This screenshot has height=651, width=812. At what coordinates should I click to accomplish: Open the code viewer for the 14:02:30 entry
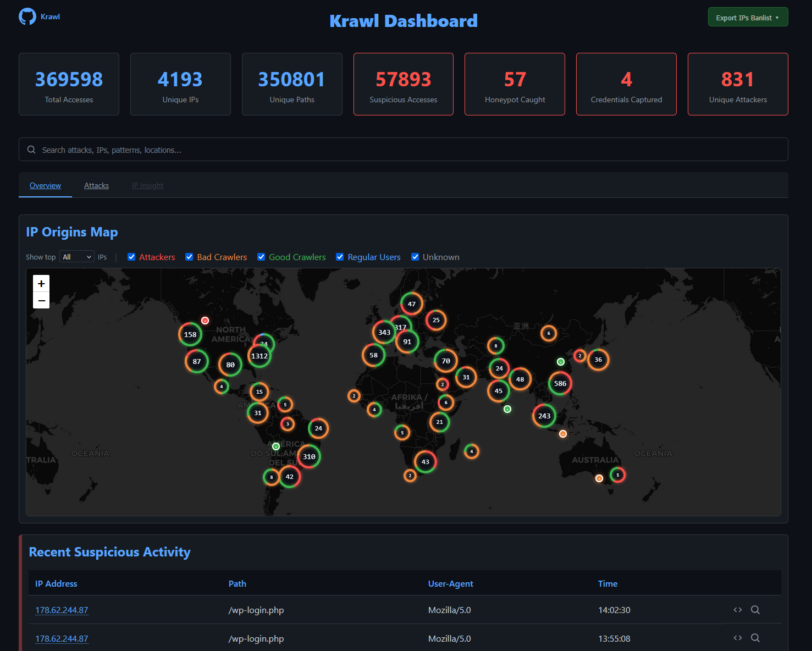coord(737,610)
